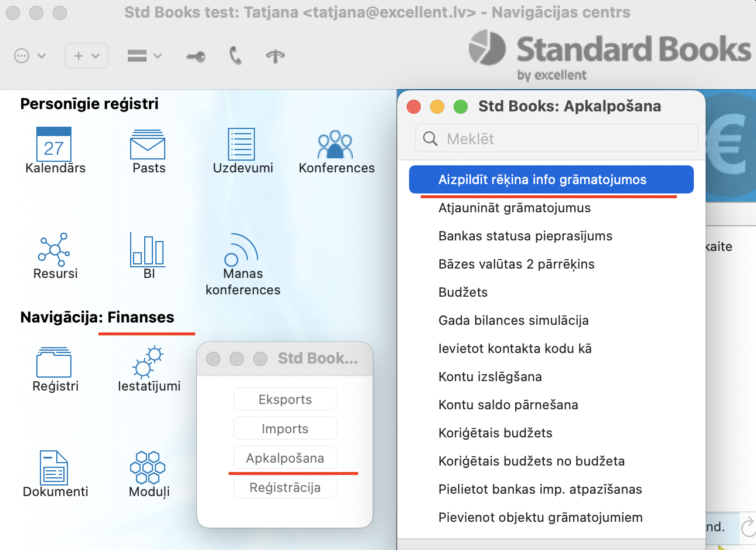The height and width of the screenshot is (550, 756).
Task: Open the Dokumenti document icon
Action: tap(54, 467)
